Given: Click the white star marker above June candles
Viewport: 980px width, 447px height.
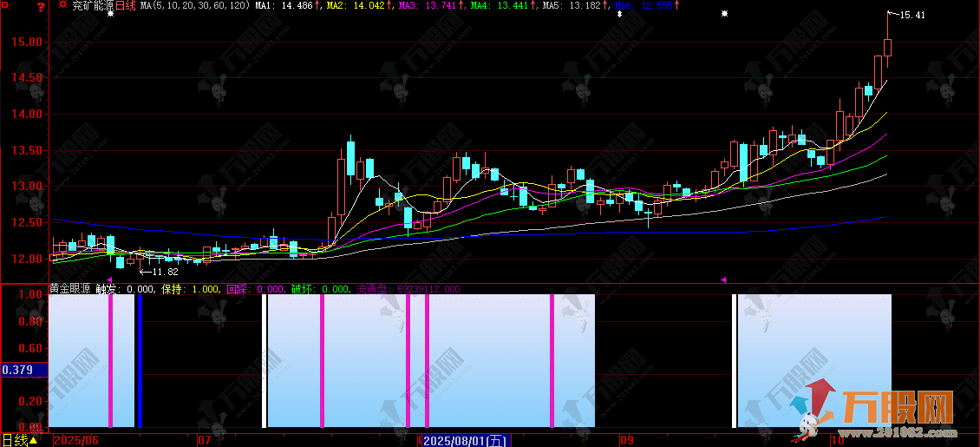Looking at the screenshot, I should 110,15.
